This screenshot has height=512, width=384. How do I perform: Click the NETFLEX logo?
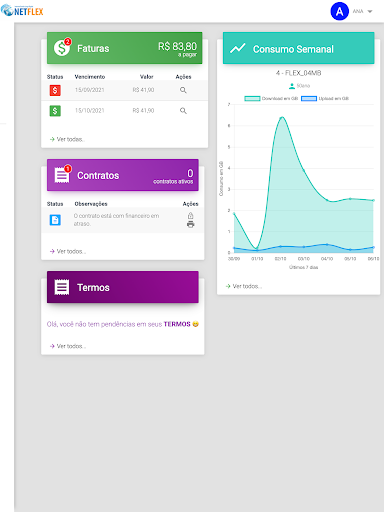coord(22,11)
